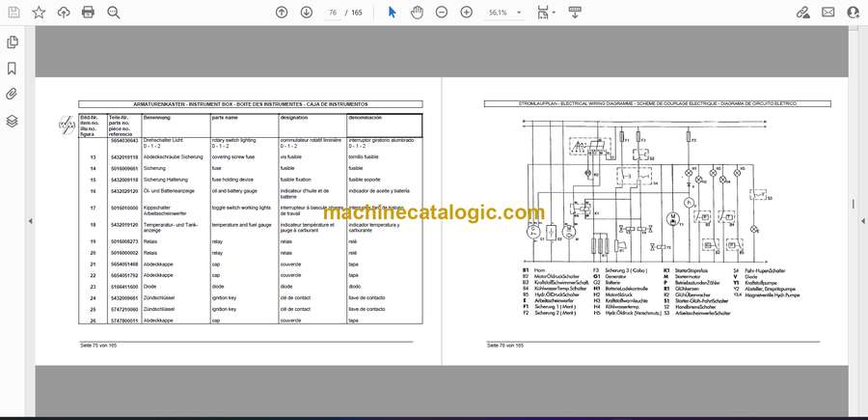
Task: Click the sign document pen icon
Action: click(x=802, y=13)
